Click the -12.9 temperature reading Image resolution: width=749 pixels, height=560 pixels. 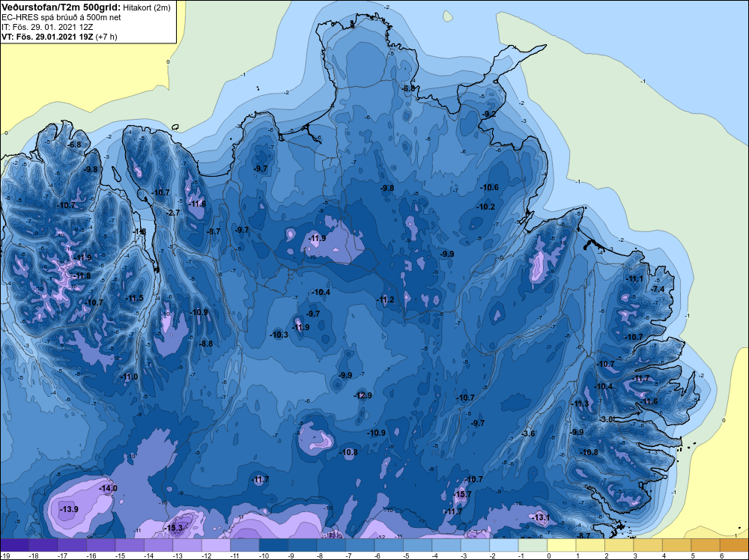point(363,395)
